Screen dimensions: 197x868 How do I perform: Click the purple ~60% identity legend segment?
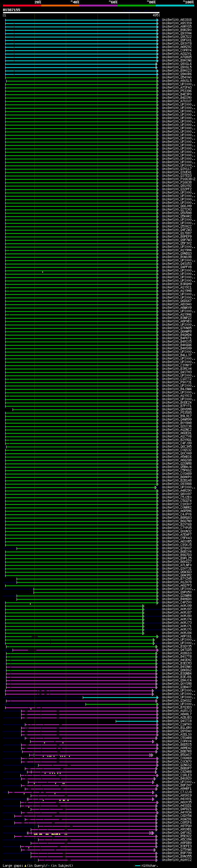[x=99, y=6]
